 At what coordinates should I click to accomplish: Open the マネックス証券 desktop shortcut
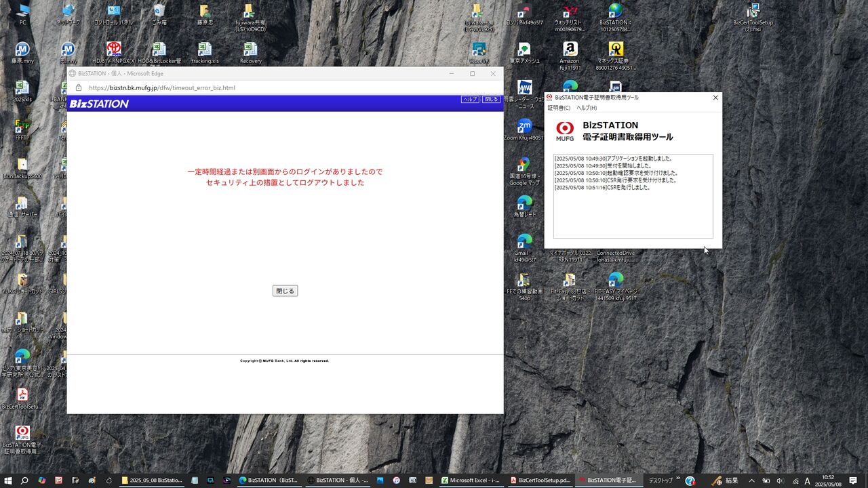point(615,56)
